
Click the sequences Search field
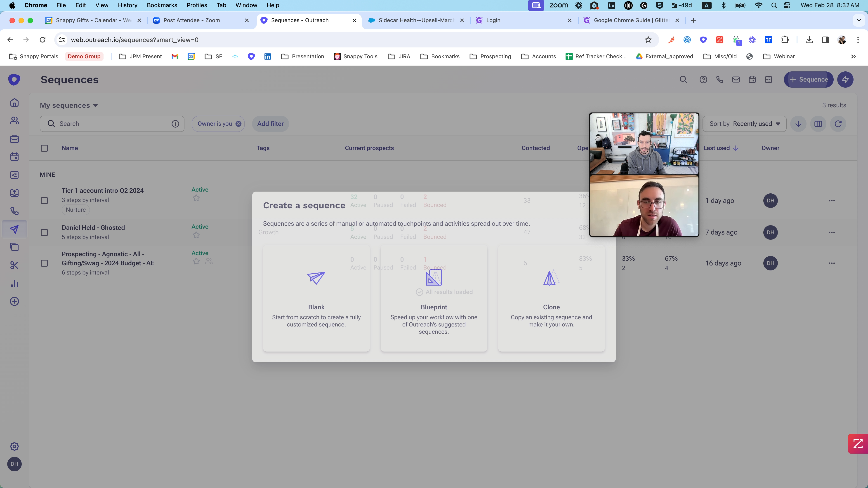pos(112,124)
